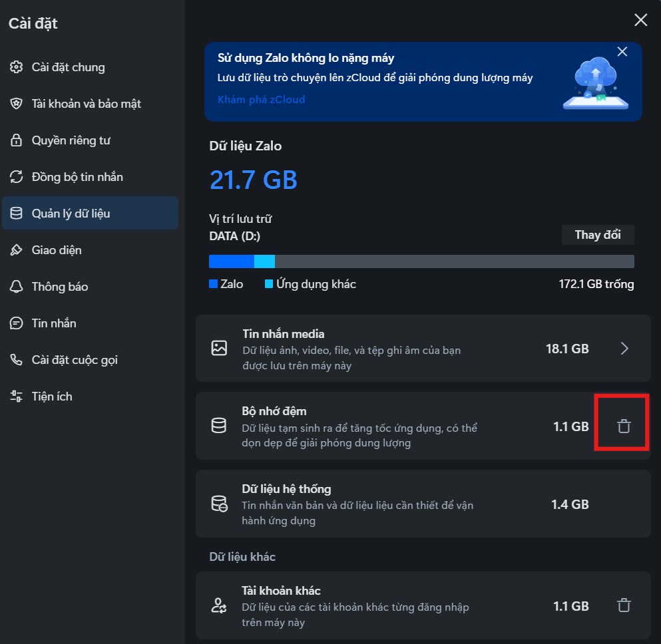Click the Ứng dụng khác cyan legend swatch

click(x=268, y=284)
